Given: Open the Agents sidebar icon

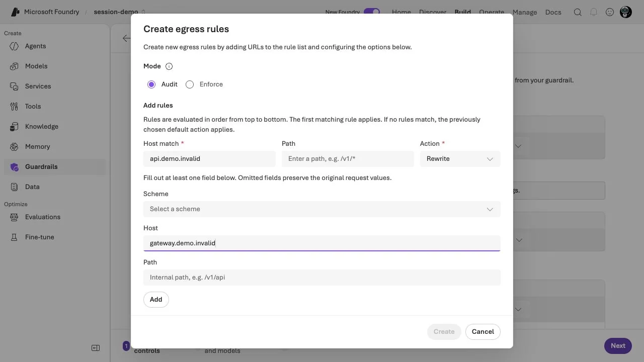Looking at the screenshot, I should (x=15, y=46).
